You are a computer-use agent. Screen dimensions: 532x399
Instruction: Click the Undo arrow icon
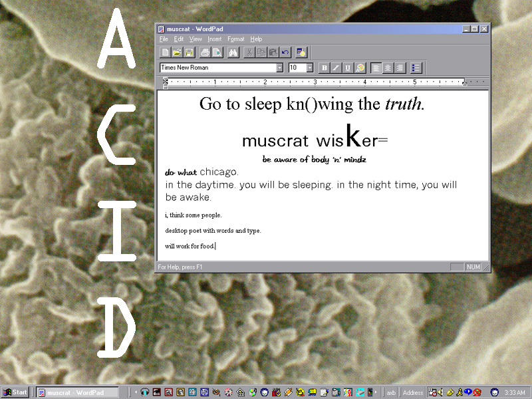tap(285, 53)
